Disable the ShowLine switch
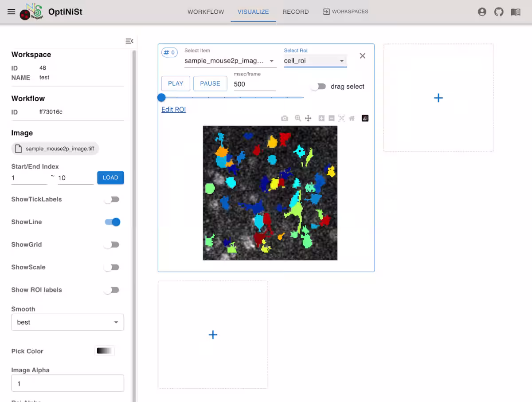 [112, 222]
